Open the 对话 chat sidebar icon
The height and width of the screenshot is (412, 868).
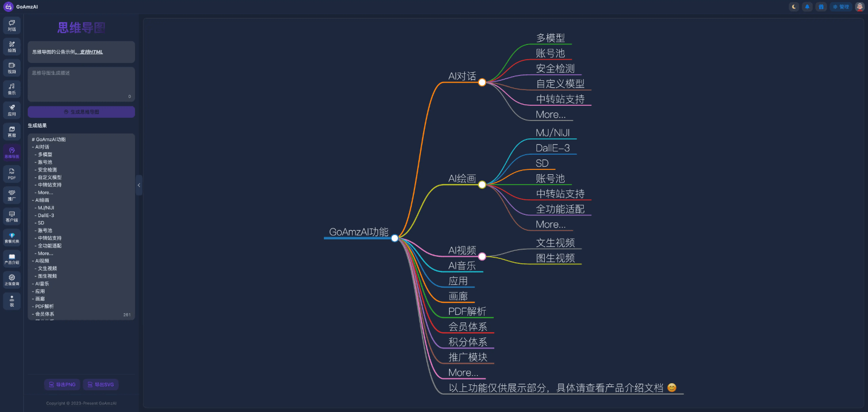[12, 25]
